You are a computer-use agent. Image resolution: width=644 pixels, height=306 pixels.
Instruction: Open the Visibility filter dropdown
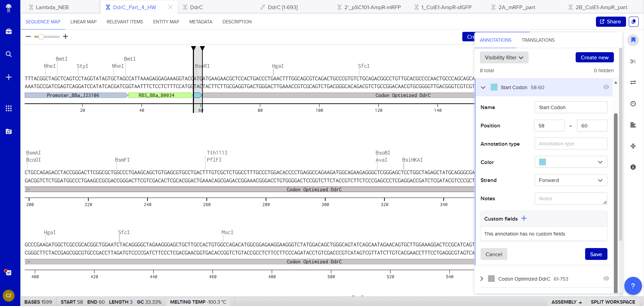(x=504, y=58)
